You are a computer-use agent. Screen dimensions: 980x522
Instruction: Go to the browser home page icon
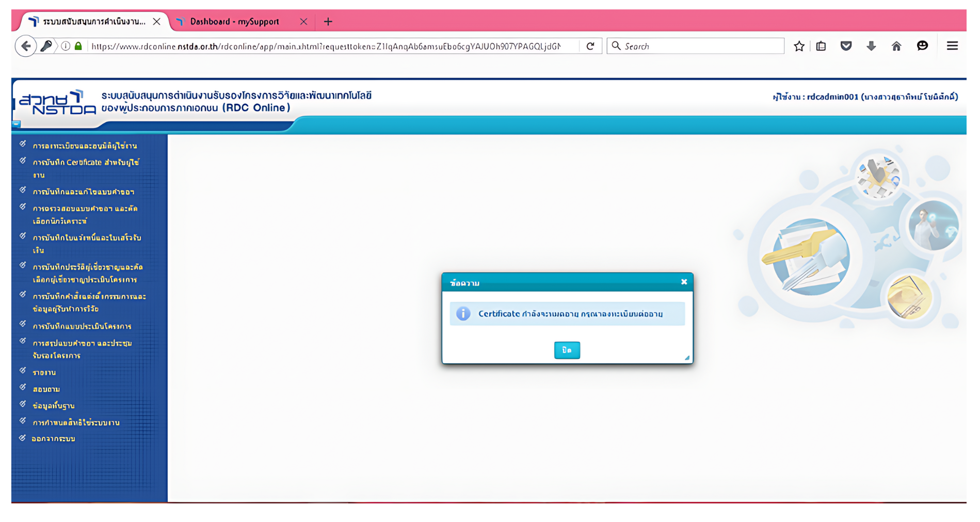[896, 46]
